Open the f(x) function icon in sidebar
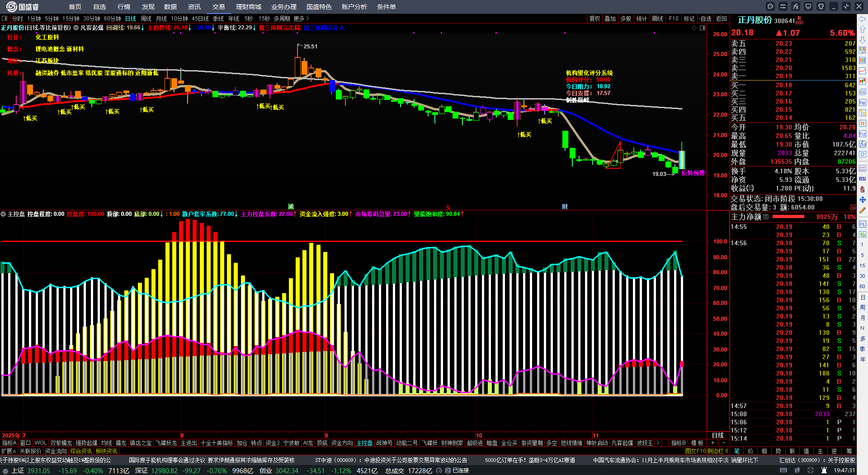Image resolution: width=868 pixels, height=475 pixels. pyautogui.click(x=863, y=144)
